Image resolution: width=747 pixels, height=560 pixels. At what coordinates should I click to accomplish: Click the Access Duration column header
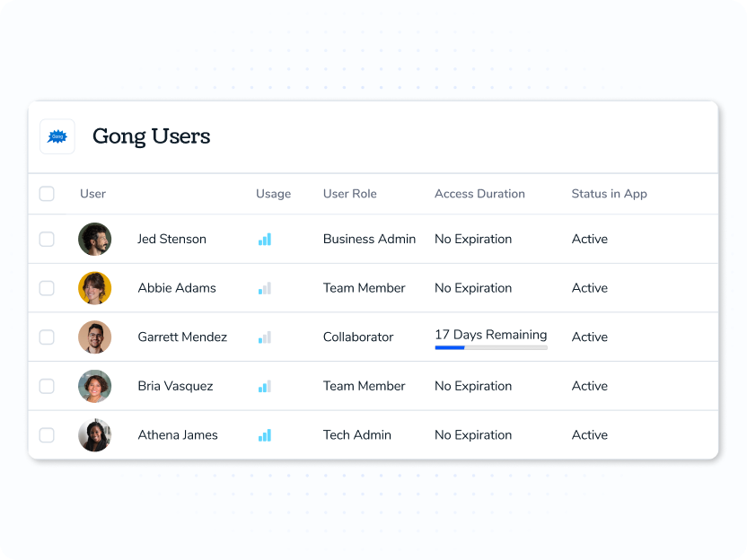(479, 194)
